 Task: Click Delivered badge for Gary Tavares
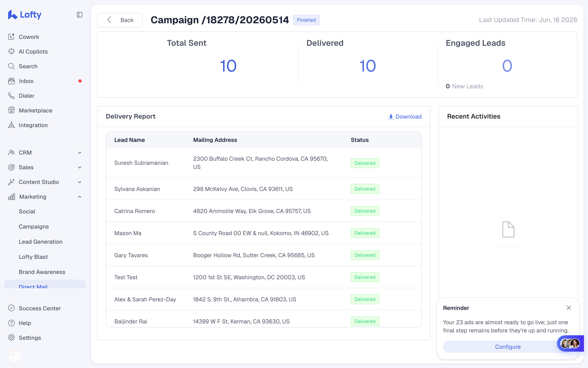click(x=365, y=255)
